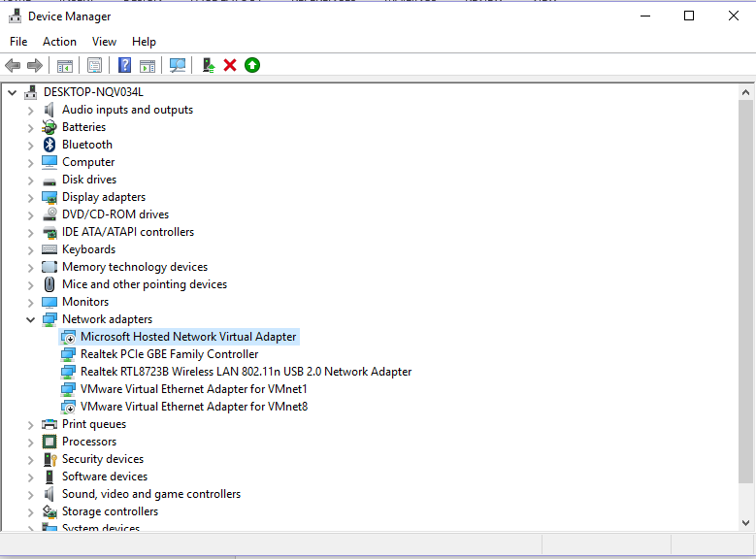Expand the Display adapters category
The height and width of the screenshot is (559, 756).
[x=30, y=198]
